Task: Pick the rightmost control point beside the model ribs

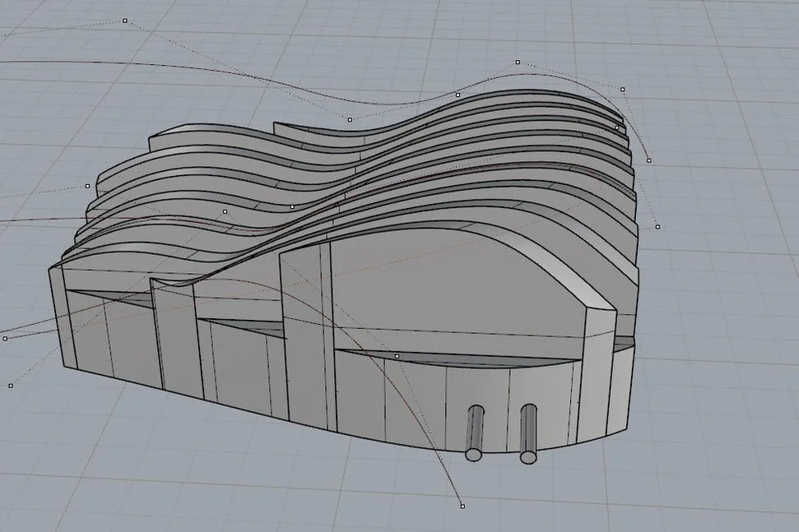Action: 657,227
